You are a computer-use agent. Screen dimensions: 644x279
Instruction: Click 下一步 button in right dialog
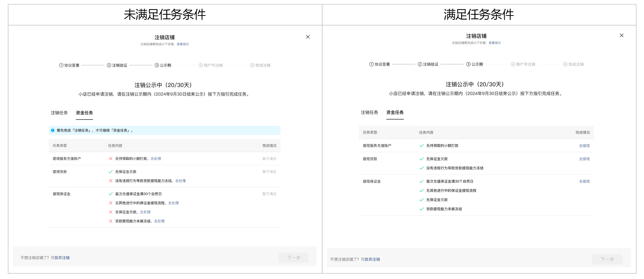pos(607,259)
